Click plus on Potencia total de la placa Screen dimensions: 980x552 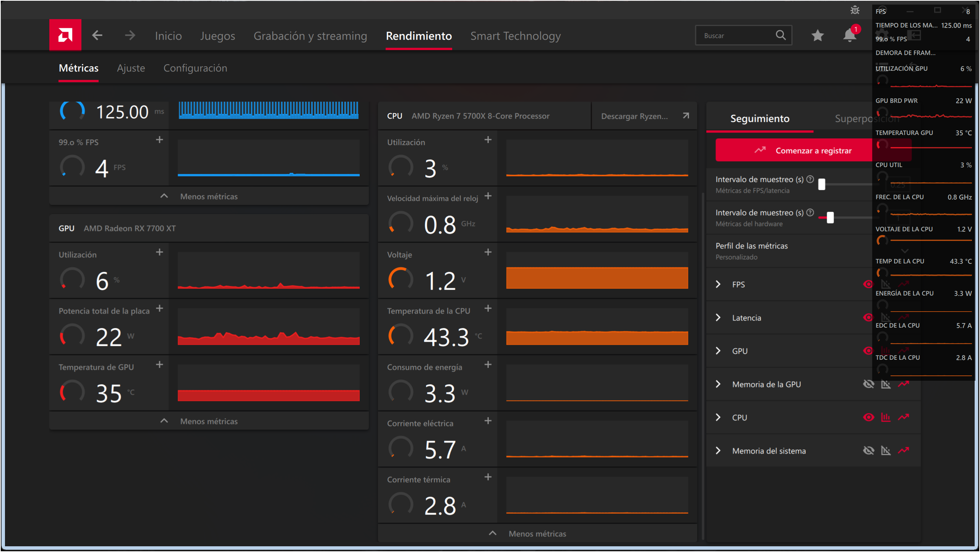coord(159,308)
